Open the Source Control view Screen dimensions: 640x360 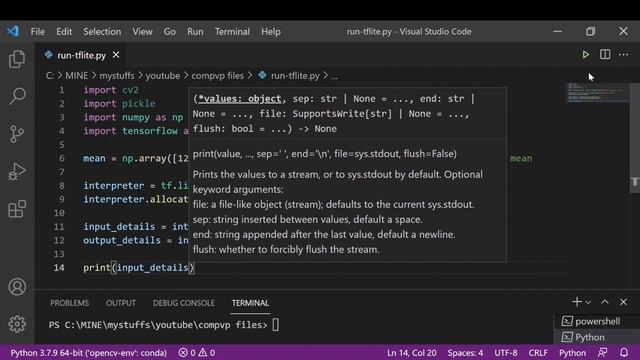pos(17,133)
